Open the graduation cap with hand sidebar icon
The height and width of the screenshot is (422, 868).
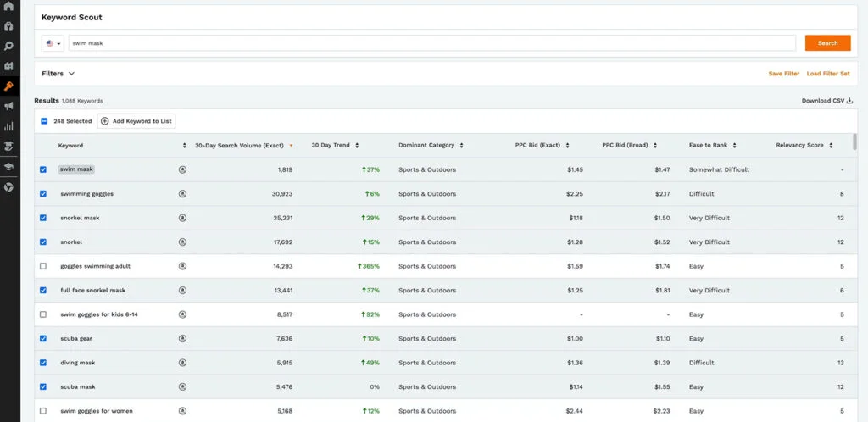(x=8, y=146)
